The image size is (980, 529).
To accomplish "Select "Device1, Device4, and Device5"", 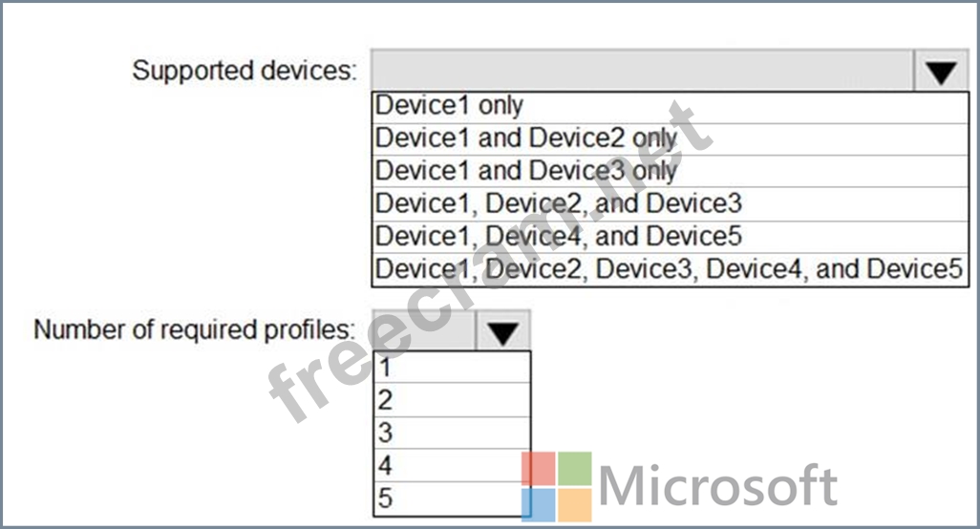I will click(x=670, y=238).
